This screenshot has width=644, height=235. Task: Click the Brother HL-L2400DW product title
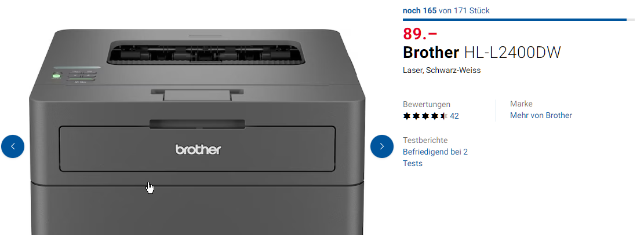tap(482, 53)
